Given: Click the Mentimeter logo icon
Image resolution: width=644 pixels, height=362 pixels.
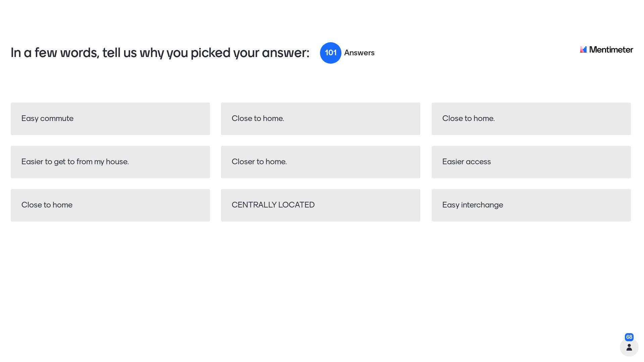Looking at the screenshot, I should coord(583,50).
